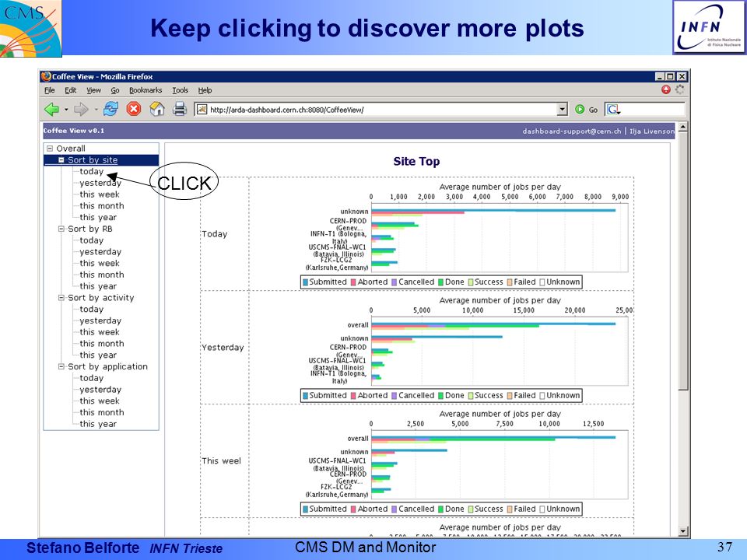
Task: Open the Back button history dropdown arrow
Action: click(x=66, y=110)
